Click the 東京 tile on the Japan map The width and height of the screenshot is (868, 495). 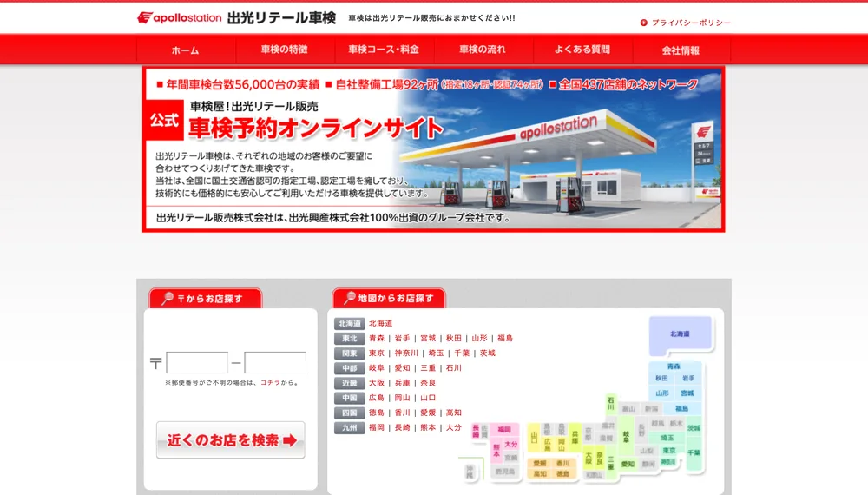pyautogui.click(x=669, y=451)
